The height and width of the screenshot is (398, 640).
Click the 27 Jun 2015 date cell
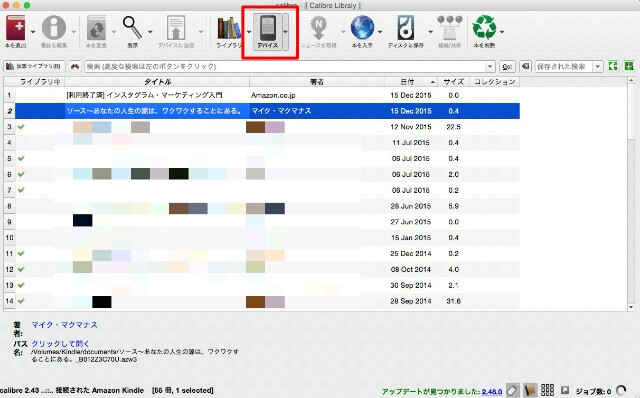point(411,222)
